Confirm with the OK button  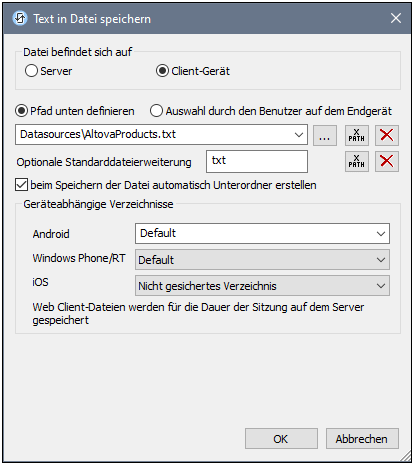[281, 439]
